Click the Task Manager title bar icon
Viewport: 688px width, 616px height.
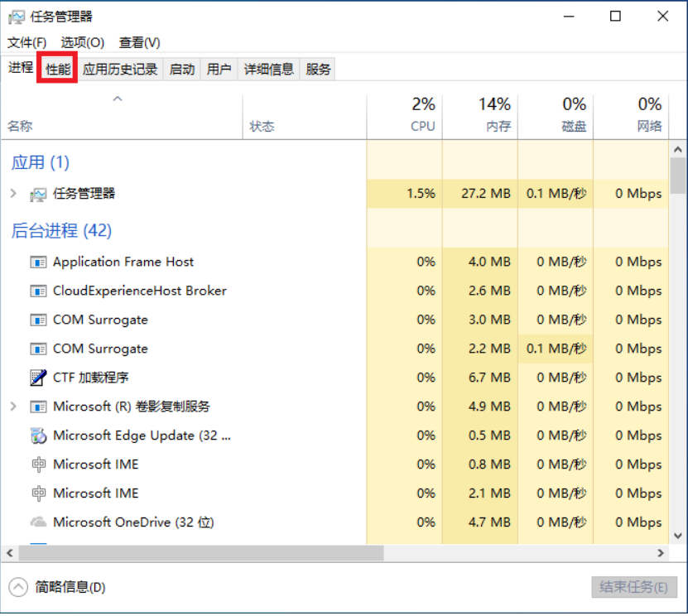tap(17, 17)
